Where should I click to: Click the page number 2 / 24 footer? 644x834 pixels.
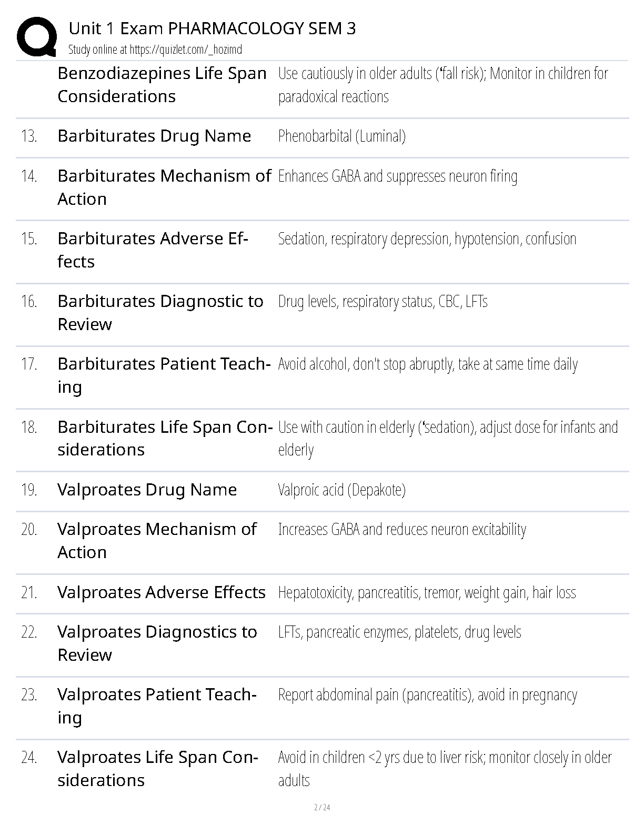(x=321, y=807)
